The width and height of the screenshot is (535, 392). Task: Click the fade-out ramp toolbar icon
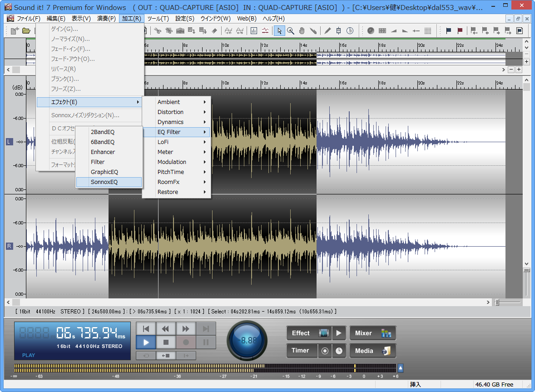pos(405,31)
